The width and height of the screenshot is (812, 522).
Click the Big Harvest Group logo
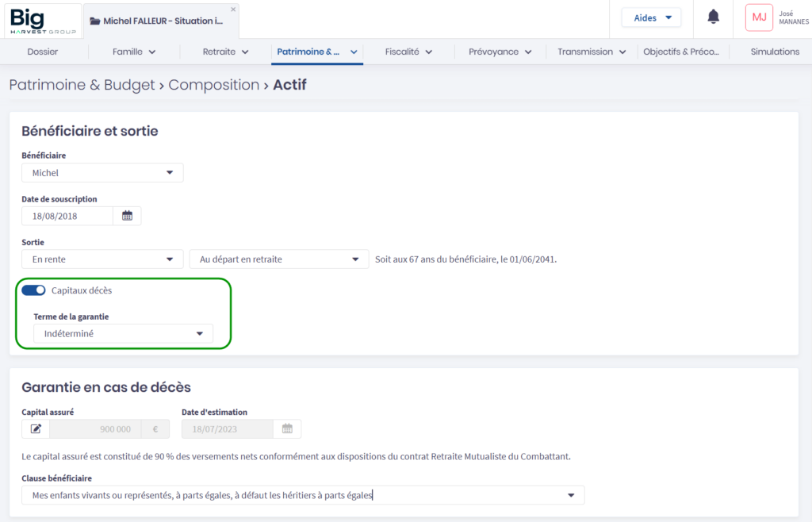click(x=43, y=21)
